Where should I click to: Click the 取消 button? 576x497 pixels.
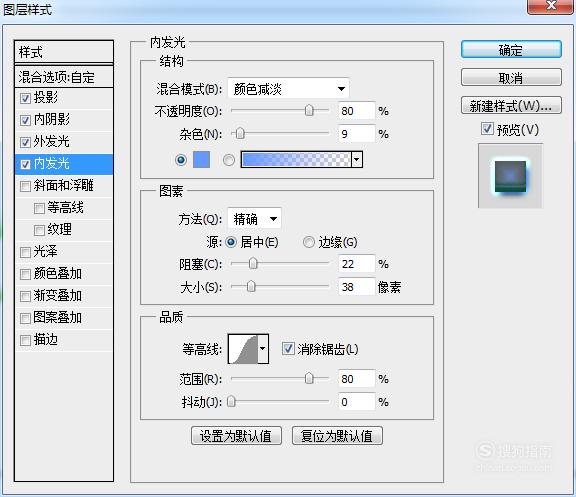pos(511,78)
